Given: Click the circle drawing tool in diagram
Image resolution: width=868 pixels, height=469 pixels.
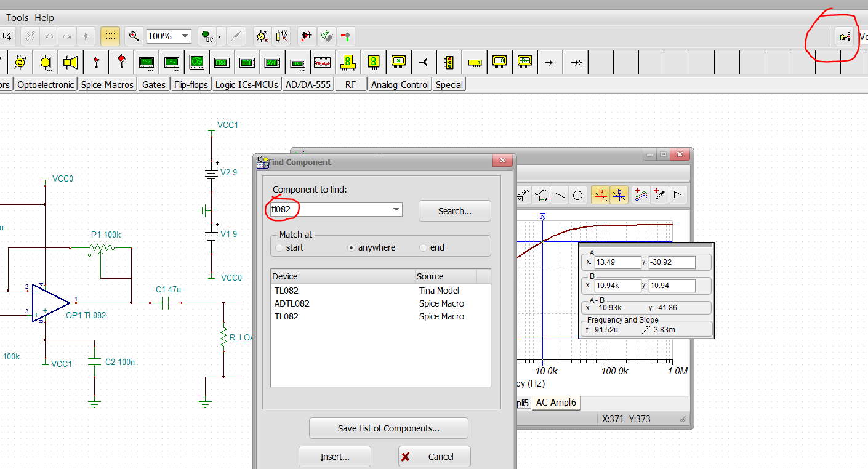Looking at the screenshot, I should click(577, 195).
